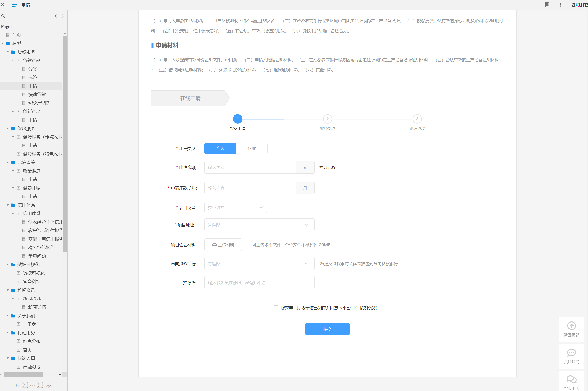
Task: Open the 项目类型 类型选择 dropdown
Action: (235, 207)
